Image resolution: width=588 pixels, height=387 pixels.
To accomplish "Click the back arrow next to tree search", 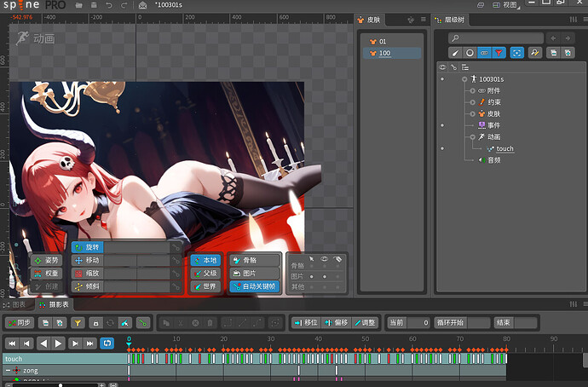I will (x=553, y=38).
